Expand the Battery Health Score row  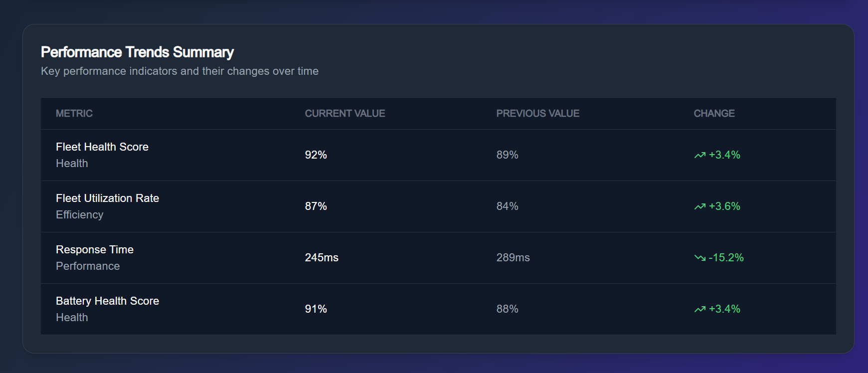pos(107,301)
